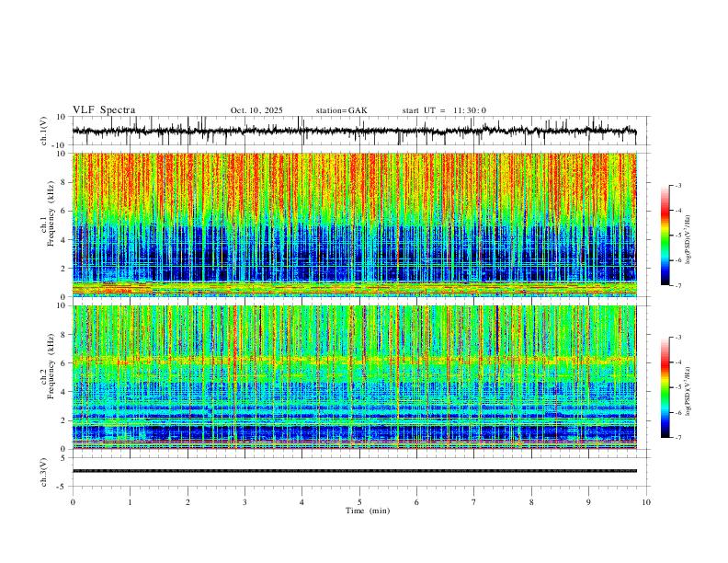Click the "-7" label on the ch.1 colorbar
Viewport: 728px width, 563px height.
click(x=678, y=286)
